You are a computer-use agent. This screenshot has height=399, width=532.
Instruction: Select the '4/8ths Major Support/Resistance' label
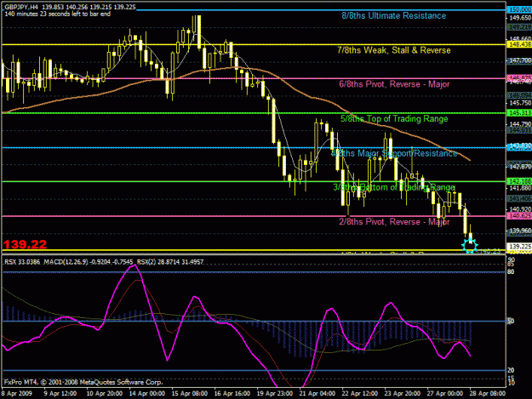[394, 153]
